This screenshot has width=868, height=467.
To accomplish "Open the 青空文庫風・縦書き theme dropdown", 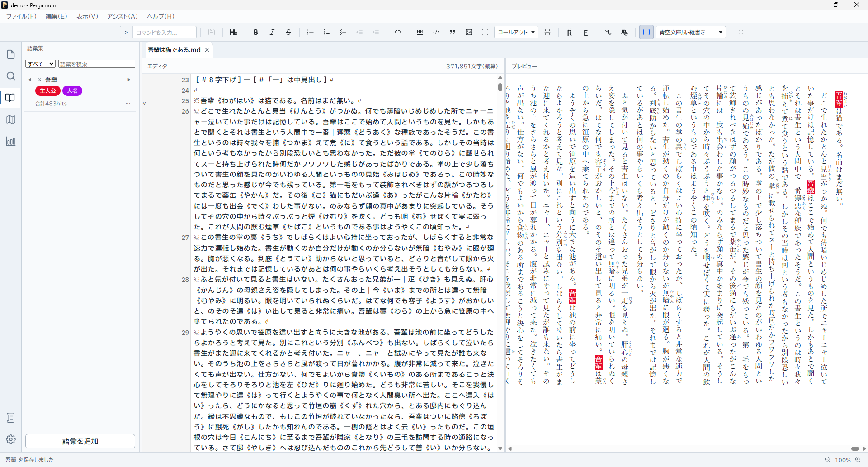I will pos(691,32).
